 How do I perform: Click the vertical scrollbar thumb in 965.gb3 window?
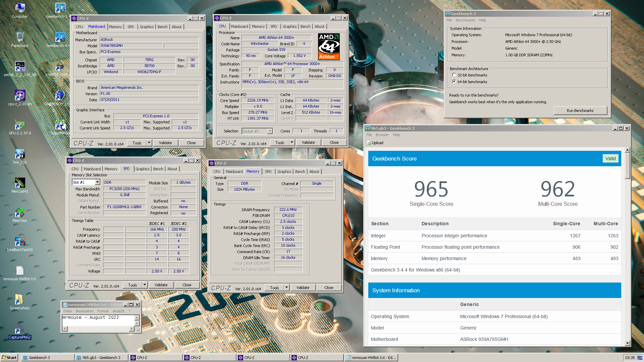point(628,166)
